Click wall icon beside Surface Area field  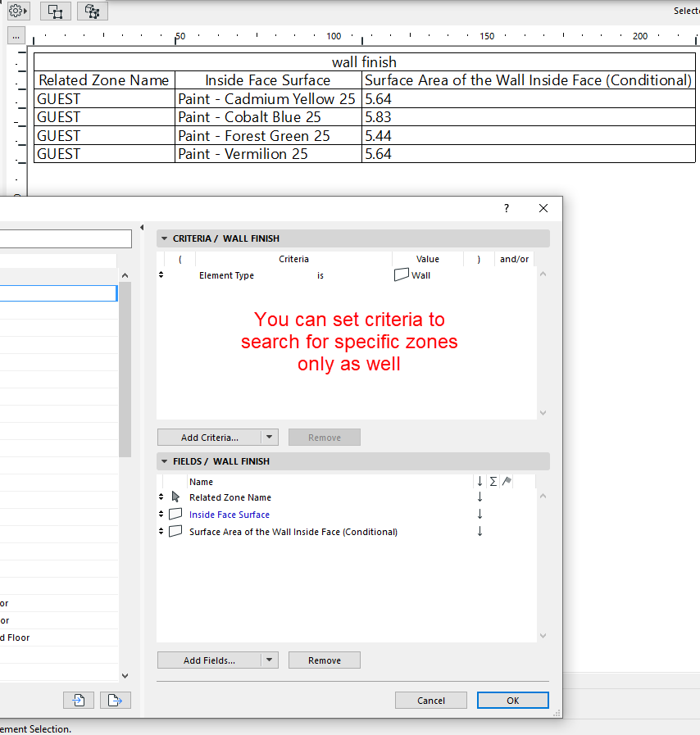[175, 531]
